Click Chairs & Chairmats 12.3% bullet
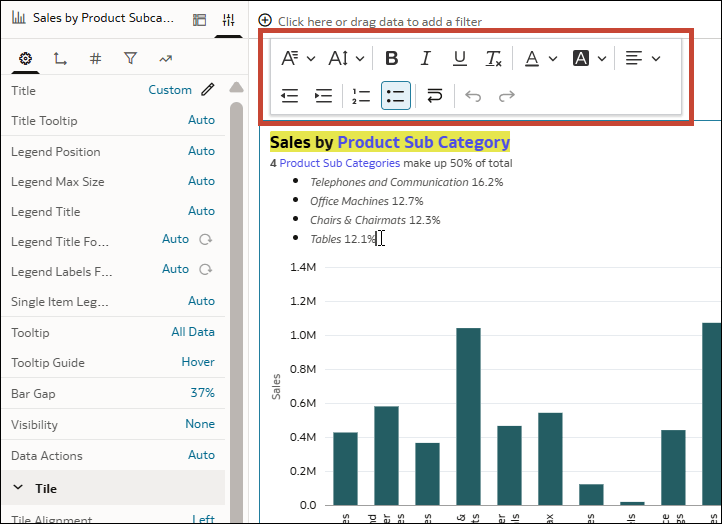 (375, 220)
